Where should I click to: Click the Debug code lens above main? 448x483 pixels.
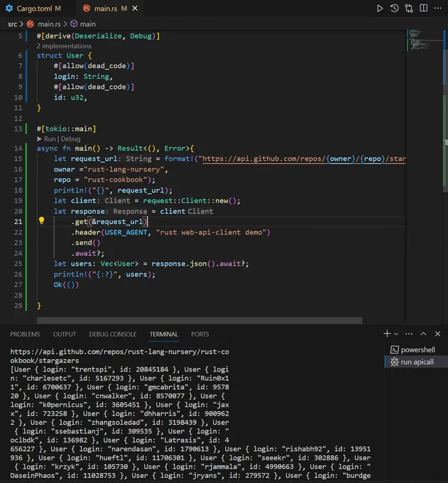tap(70, 139)
